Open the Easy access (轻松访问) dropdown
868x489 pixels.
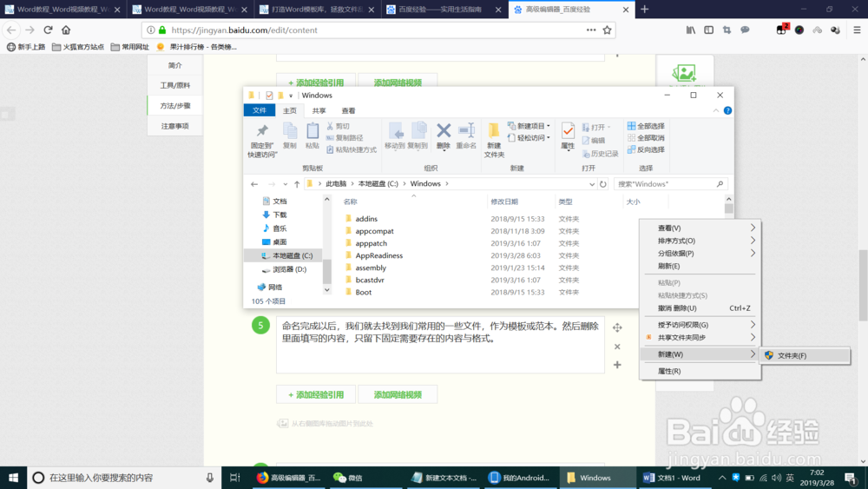(529, 138)
